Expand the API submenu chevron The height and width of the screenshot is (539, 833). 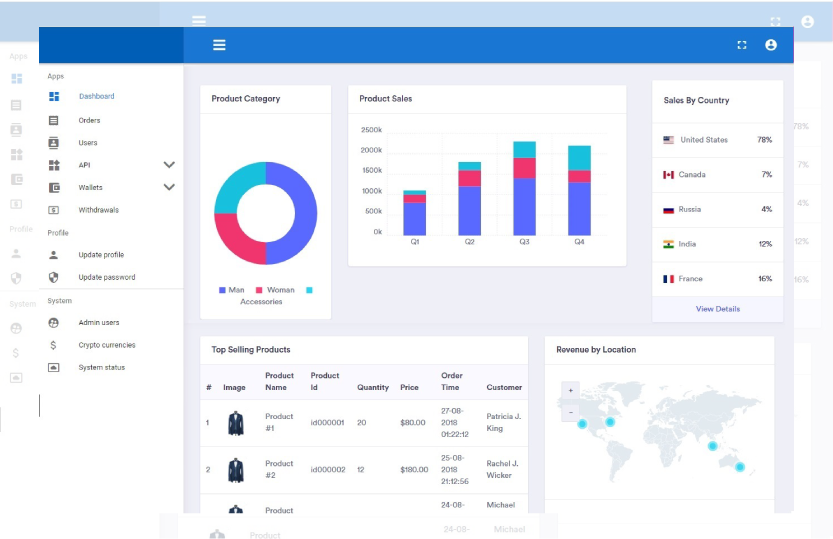pos(169,165)
